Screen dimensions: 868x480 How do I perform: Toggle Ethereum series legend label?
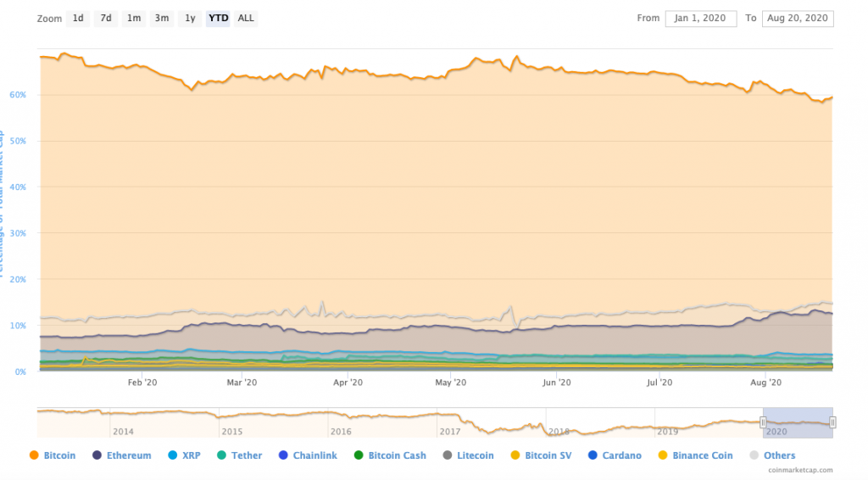click(x=129, y=455)
